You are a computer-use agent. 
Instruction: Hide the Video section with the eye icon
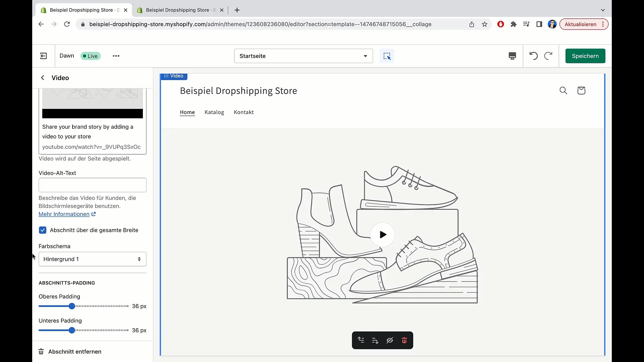click(390, 340)
